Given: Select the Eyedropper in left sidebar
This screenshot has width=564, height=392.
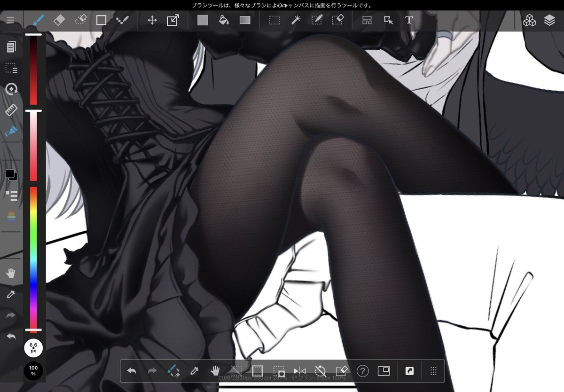Looking at the screenshot, I should [11, 295].
